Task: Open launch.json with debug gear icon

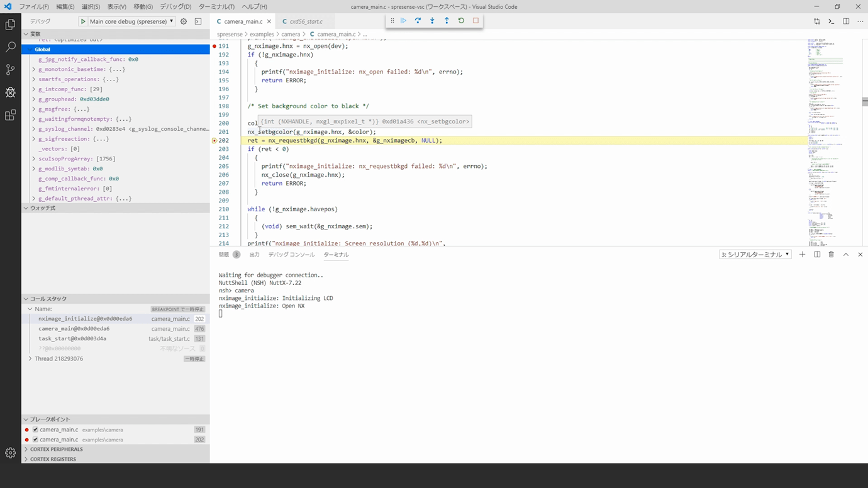Action: coord(184,21)
